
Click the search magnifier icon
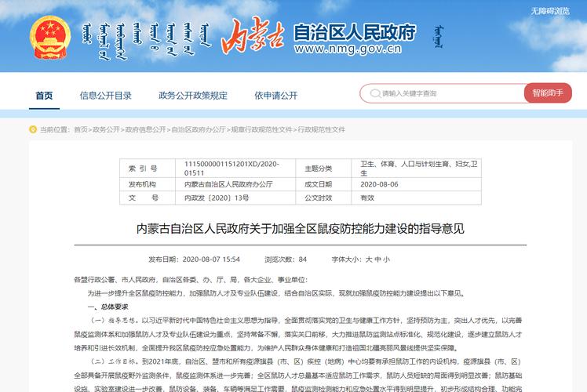375,93
